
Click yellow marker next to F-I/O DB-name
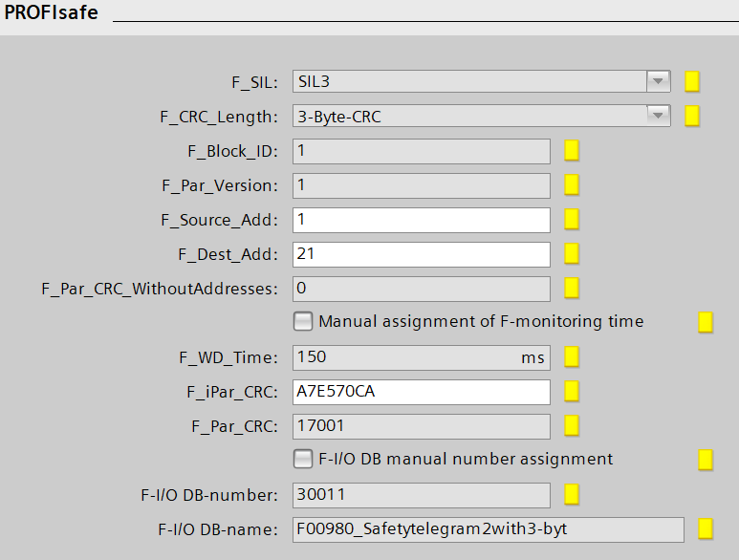coord(706,528)
